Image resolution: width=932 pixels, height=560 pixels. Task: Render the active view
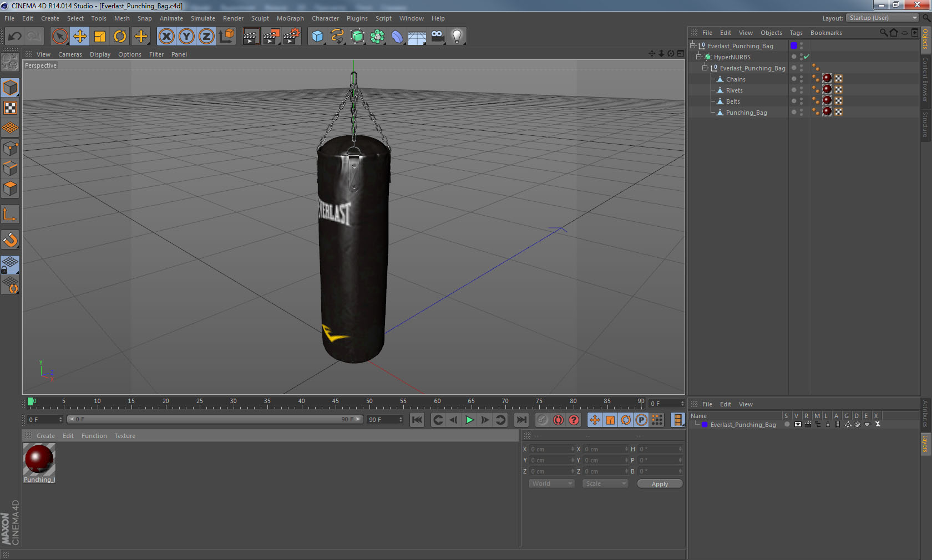click(251, 37)
